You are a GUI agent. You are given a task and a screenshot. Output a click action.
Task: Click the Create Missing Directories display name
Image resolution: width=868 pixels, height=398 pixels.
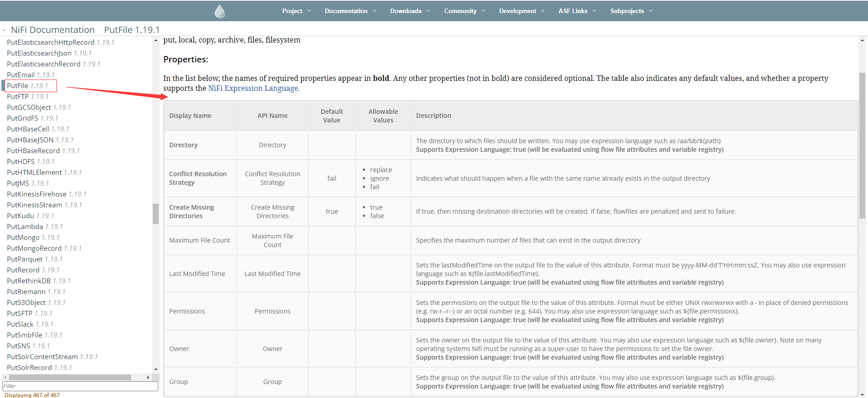point(192,211)
